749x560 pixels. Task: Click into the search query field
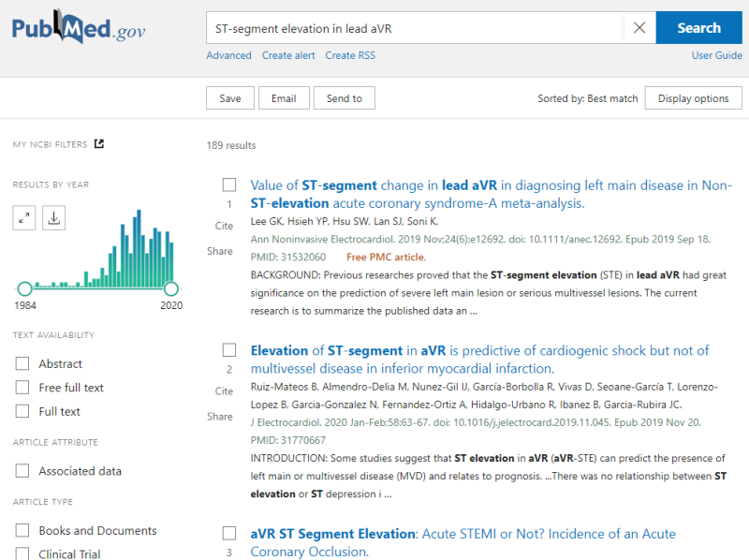click(416, 28)
